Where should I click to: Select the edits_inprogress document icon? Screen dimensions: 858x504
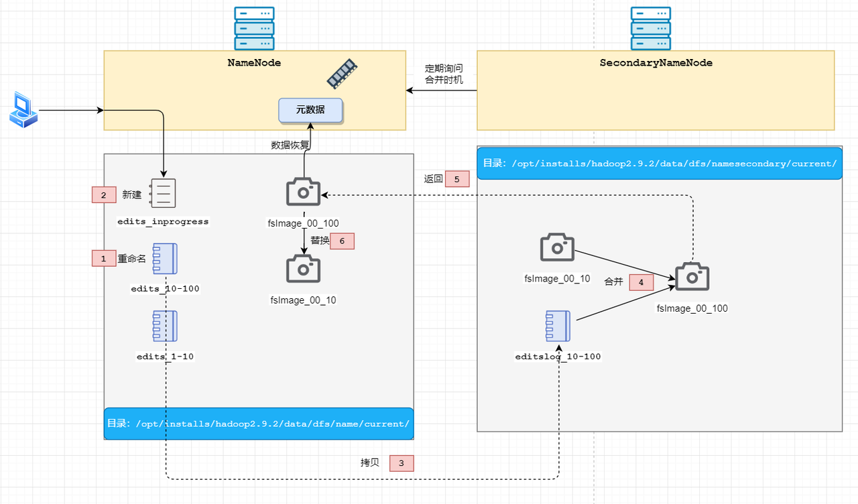pos(163,194)
